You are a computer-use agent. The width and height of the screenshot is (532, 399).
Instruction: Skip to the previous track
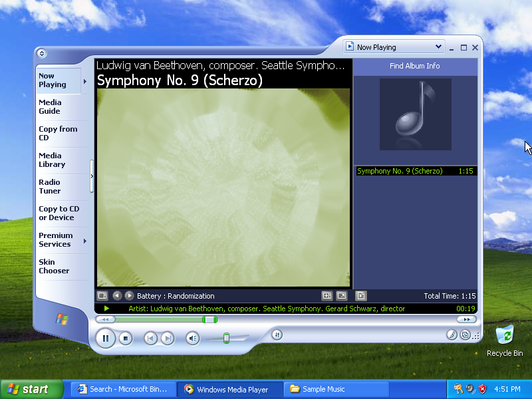(x=151, y=338)
